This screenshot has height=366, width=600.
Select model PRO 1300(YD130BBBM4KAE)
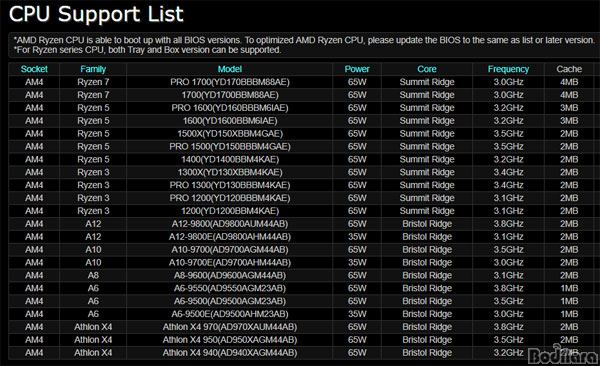(x=230, y=185)
